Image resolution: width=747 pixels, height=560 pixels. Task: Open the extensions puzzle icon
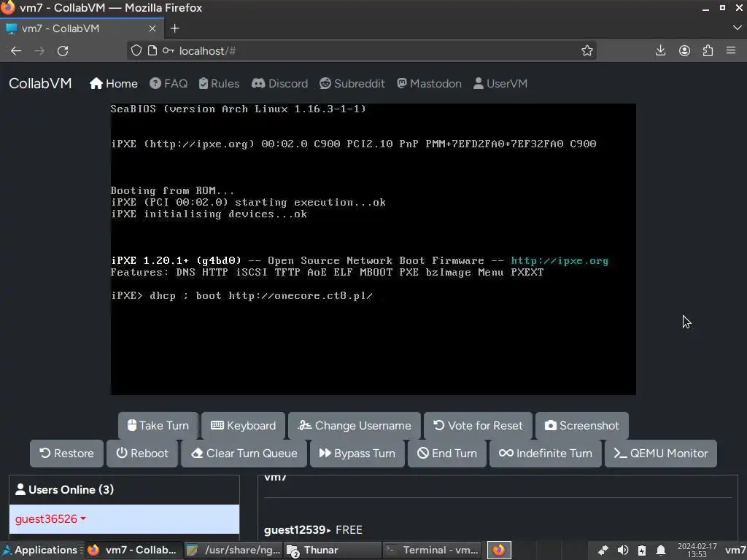tap(708, 50)
